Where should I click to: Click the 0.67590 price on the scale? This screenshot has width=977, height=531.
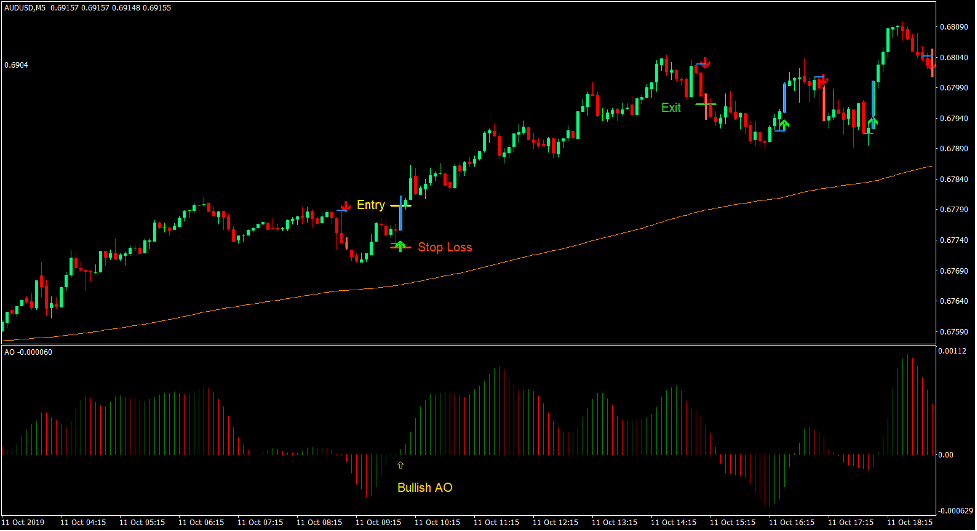[955, 332]
